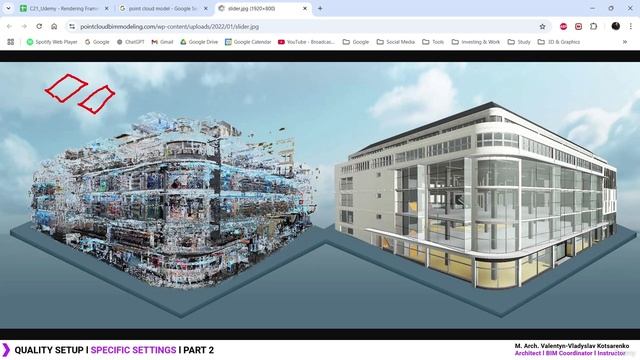The height and width of the screenshot is (360, 640).
Task: Expand the 3D & Graphics bookmarks folder
Action: 559,42
